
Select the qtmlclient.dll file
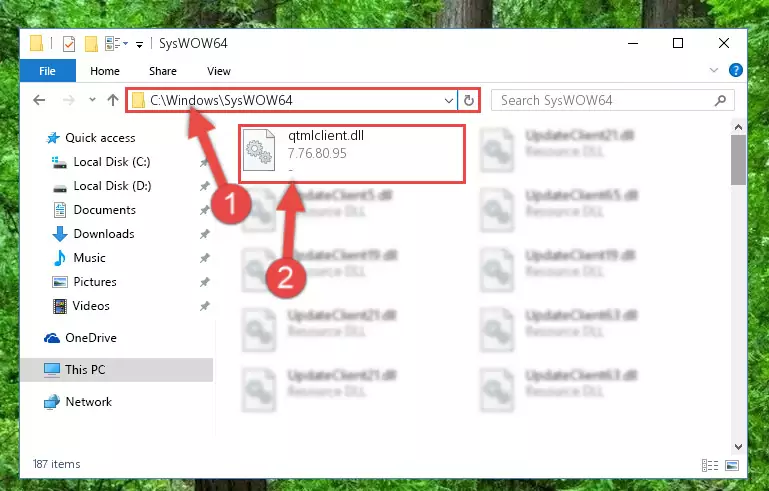pyautogui.click(x=352, y=154)
